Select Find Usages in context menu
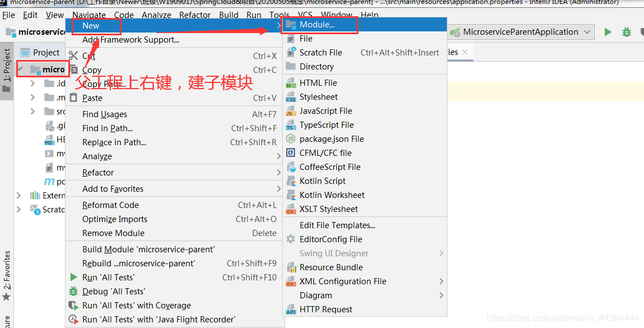 point(174,114)
